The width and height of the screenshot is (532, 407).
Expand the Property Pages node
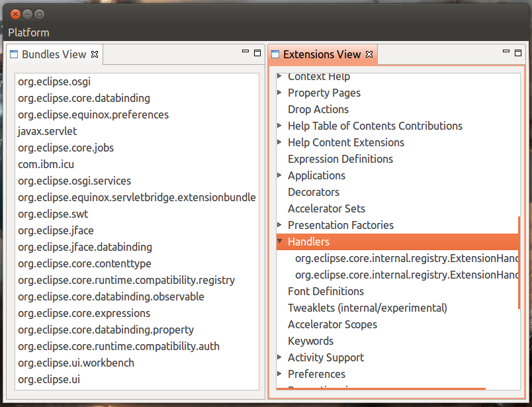coord(279,93)
